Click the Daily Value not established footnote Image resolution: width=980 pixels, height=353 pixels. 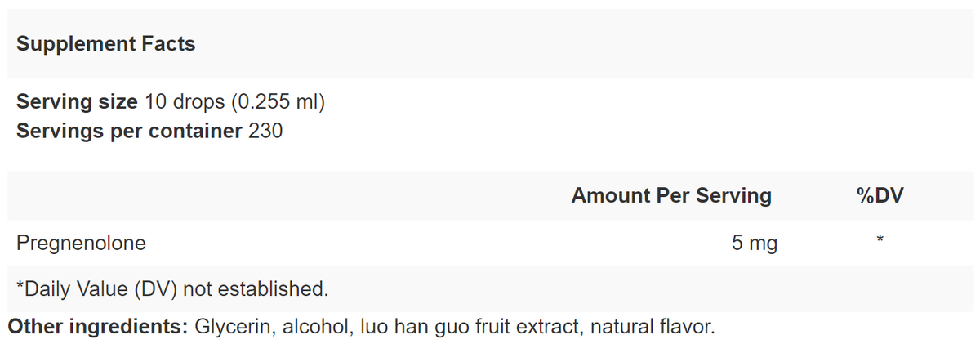pyautogui.click(x=171, y=288)
